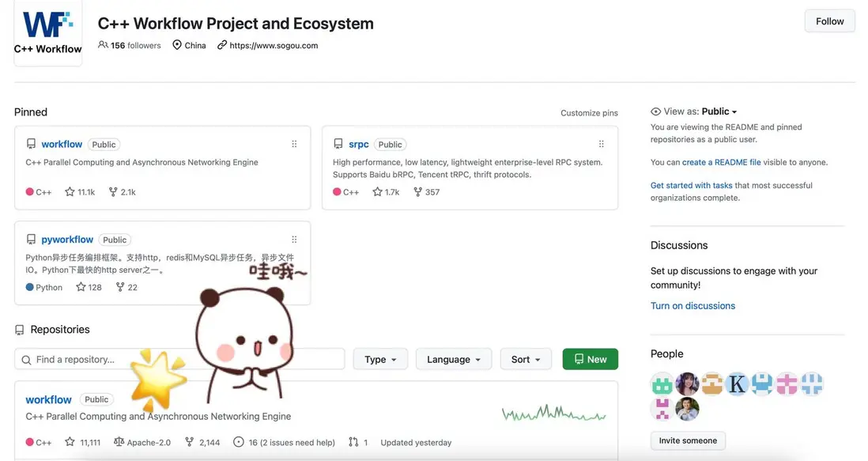
Task: Click fork icon showing 357 on srpc card
Action: tap(418, 191)
